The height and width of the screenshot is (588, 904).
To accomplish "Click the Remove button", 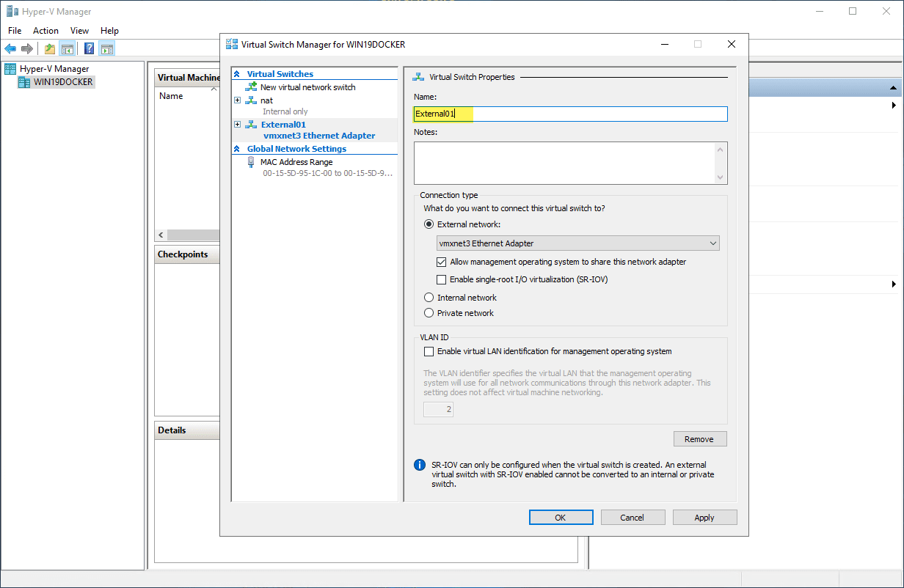I will click(x=700, y=438).
